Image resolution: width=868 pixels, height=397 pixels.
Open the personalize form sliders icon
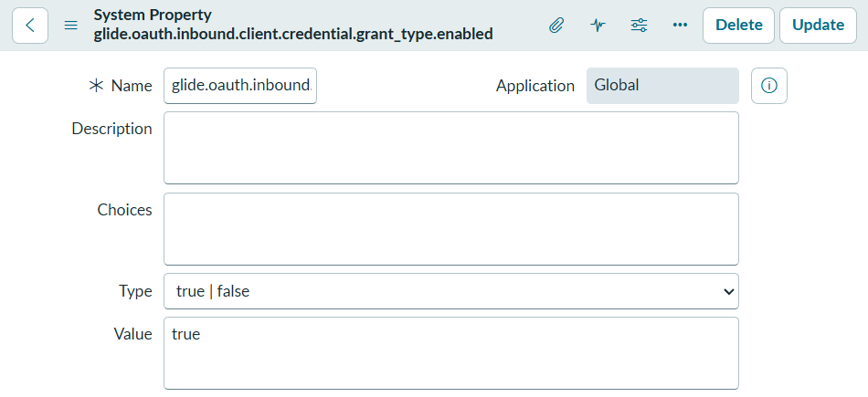point(639,26)
